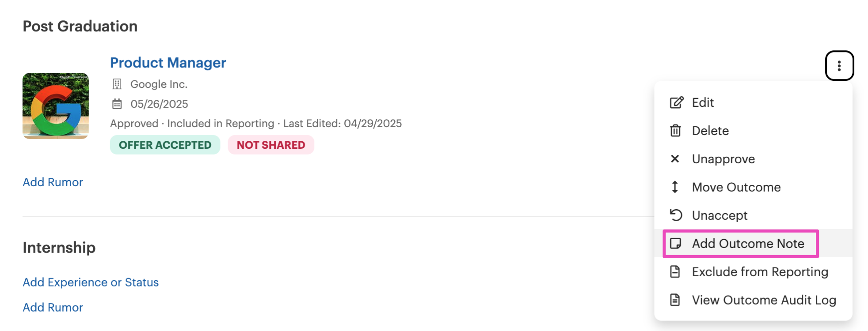Choose Move Outcome in the menu
Image resolution: width=868 pixels, height=331 pixels.
pyautogui.click(x=736, y=187)
